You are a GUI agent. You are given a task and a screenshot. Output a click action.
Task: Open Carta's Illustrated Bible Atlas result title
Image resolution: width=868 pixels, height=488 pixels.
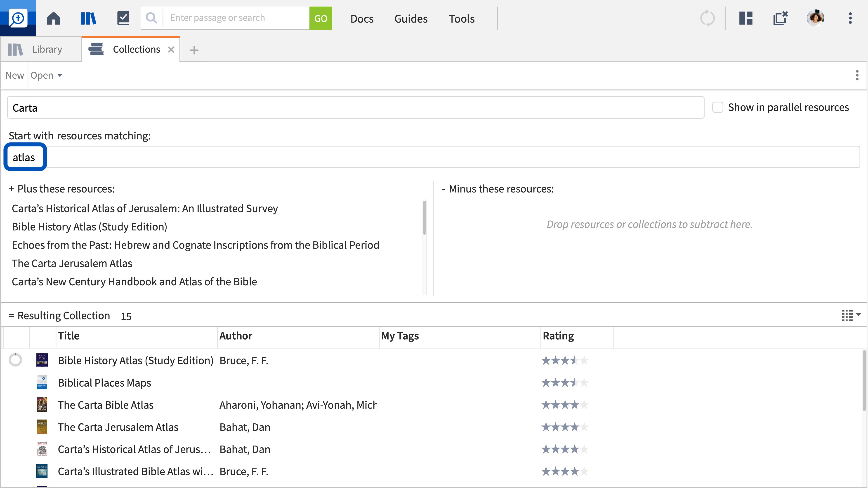click(136, 472)
